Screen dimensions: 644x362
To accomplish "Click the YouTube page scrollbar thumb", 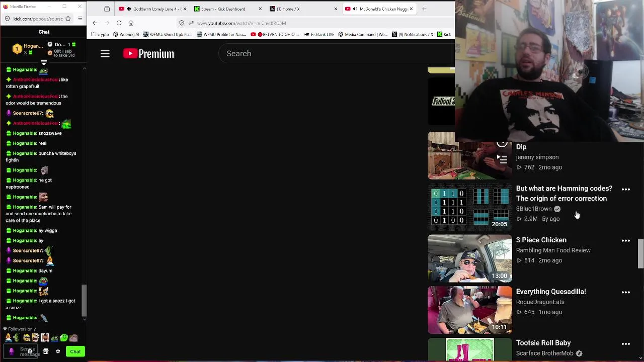I will pyautogui.click(x=640, y=254).
